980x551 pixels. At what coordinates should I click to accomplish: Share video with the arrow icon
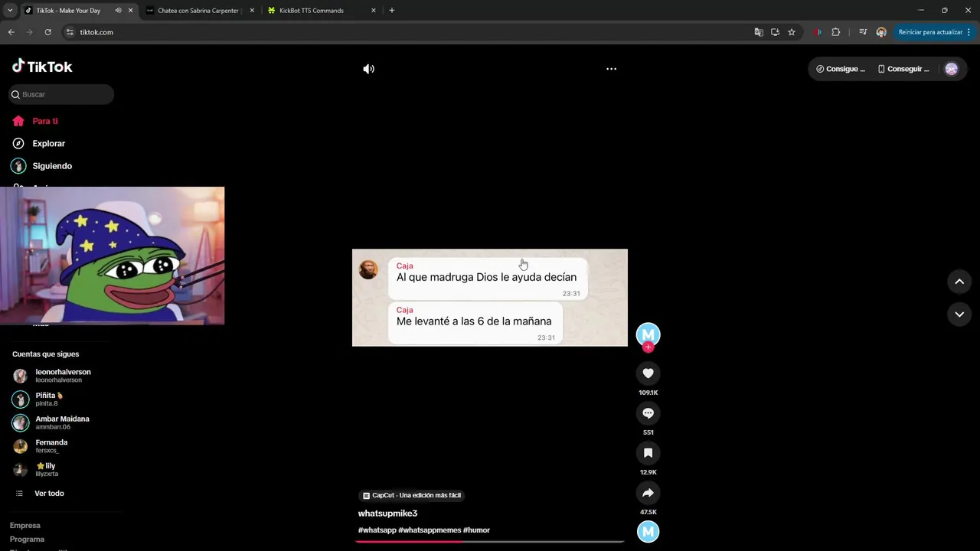tap(648, 492)
